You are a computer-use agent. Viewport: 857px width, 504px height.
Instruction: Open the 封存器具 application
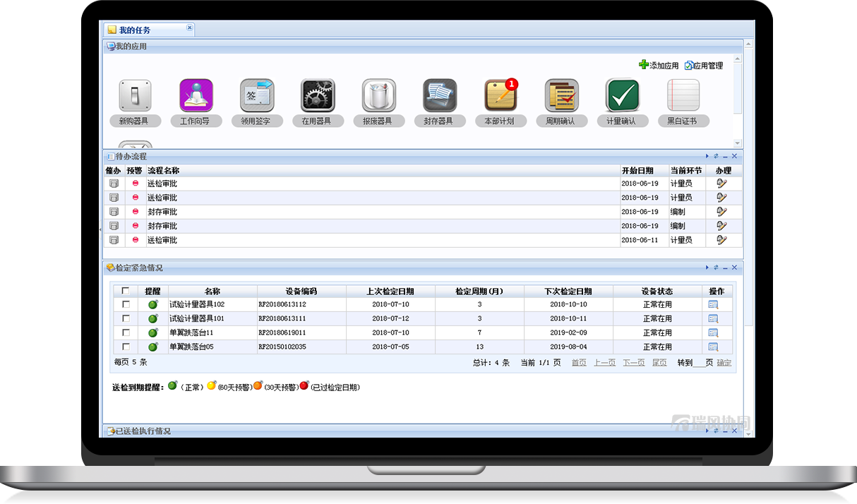coord(440,95)
